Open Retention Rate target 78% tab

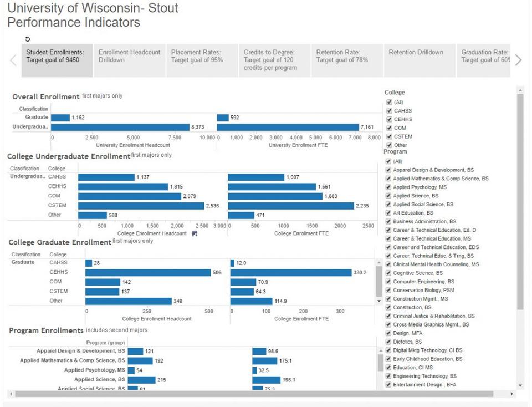pos(347,60)
